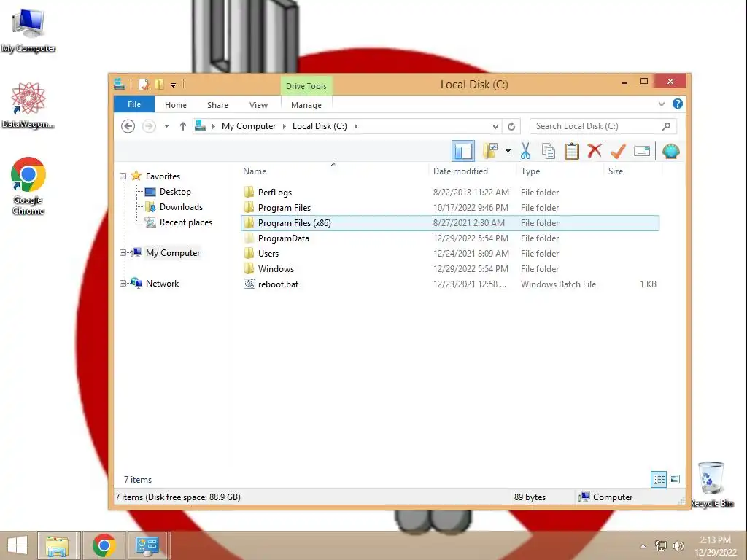Open folder options toolbar icon
This screenshot has width=747, height=560.
[x=490, y=152]
